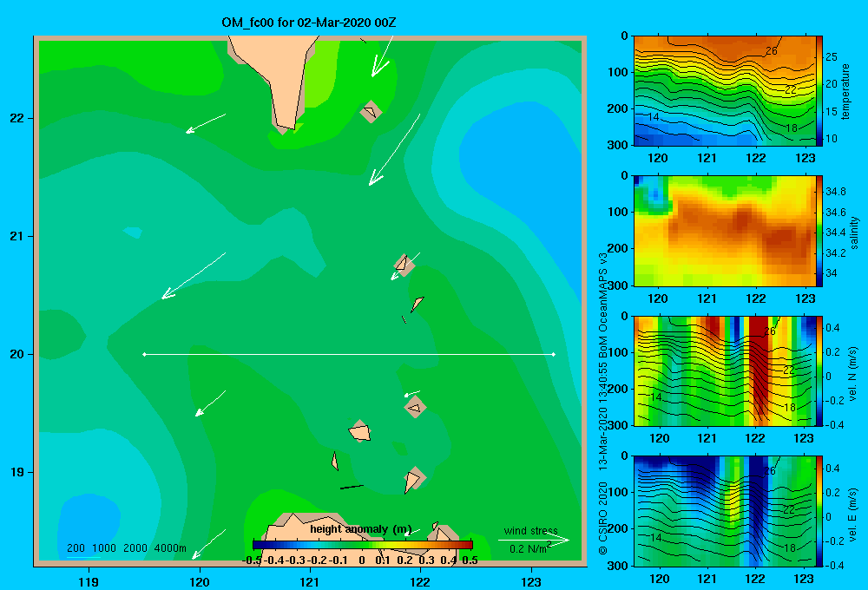
Task: Click the 'wind stress' legend label
Action: [530, 530]
